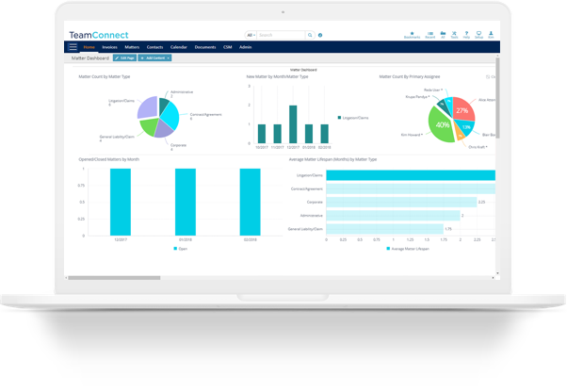Click icon at right of Assignee chart title

[x=488, y=76]
